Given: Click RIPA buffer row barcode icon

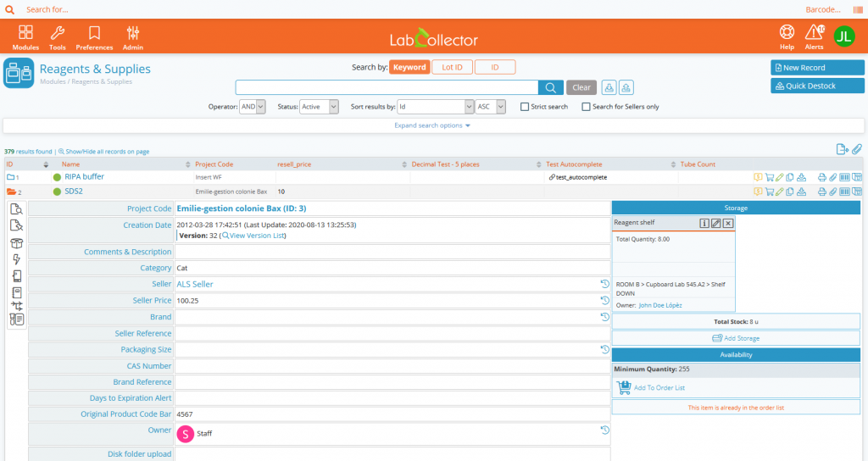Looking at the screenshot, I should [845, 177].
